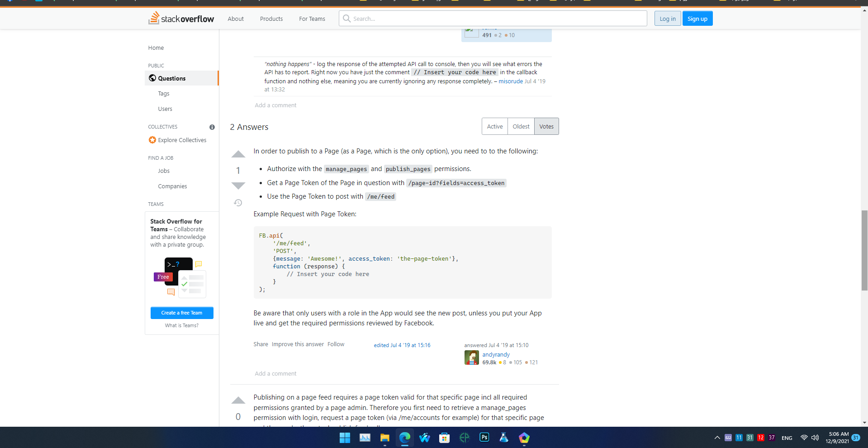This screenshot has height=448, width=868.
Task: Click the search magnifier icon
Action: click(347, 19)
